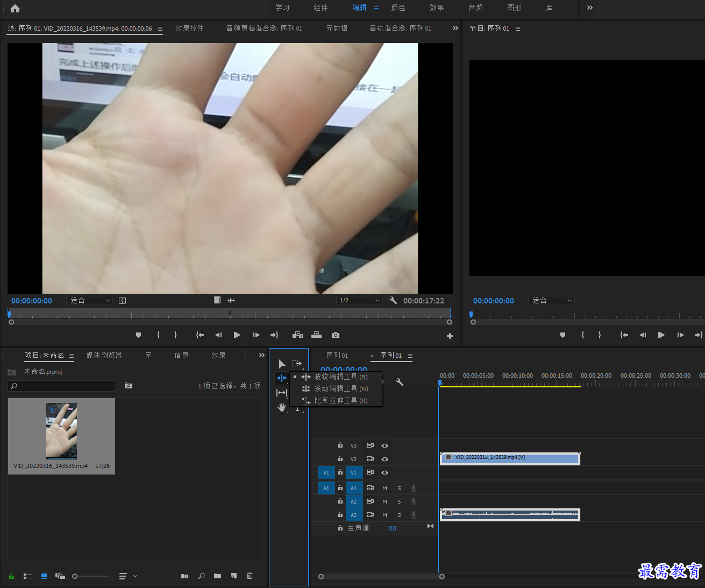Open sort icons dropdown in project panel
The width and height of the screenshot is (705, 588).
128,576
